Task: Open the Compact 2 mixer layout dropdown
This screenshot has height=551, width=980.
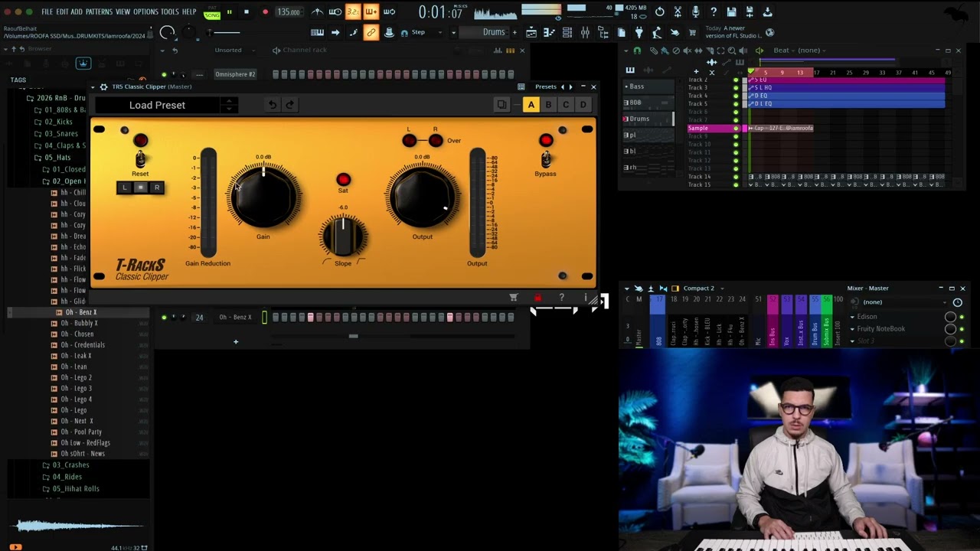Action: point(703,289)
